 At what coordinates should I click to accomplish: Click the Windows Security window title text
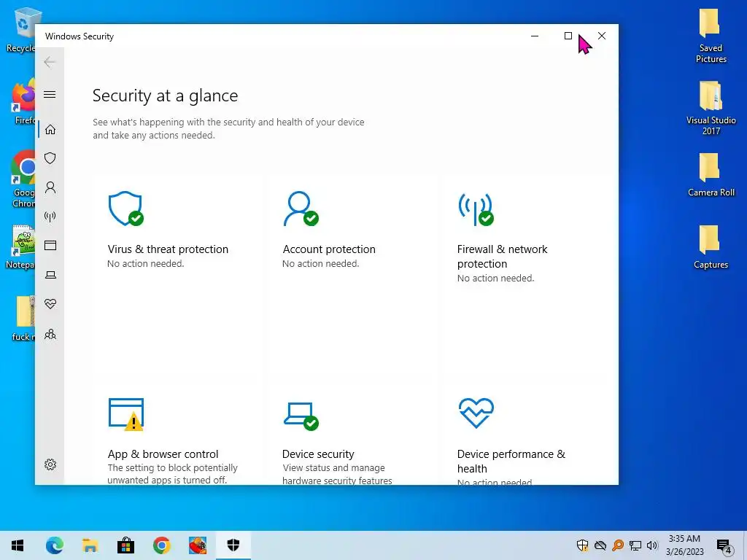80,36
